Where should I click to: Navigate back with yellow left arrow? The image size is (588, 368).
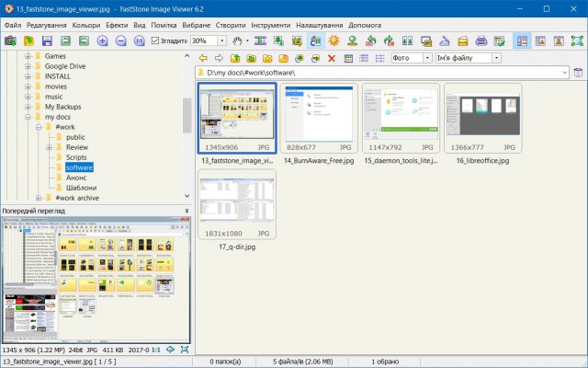(203, 58)
